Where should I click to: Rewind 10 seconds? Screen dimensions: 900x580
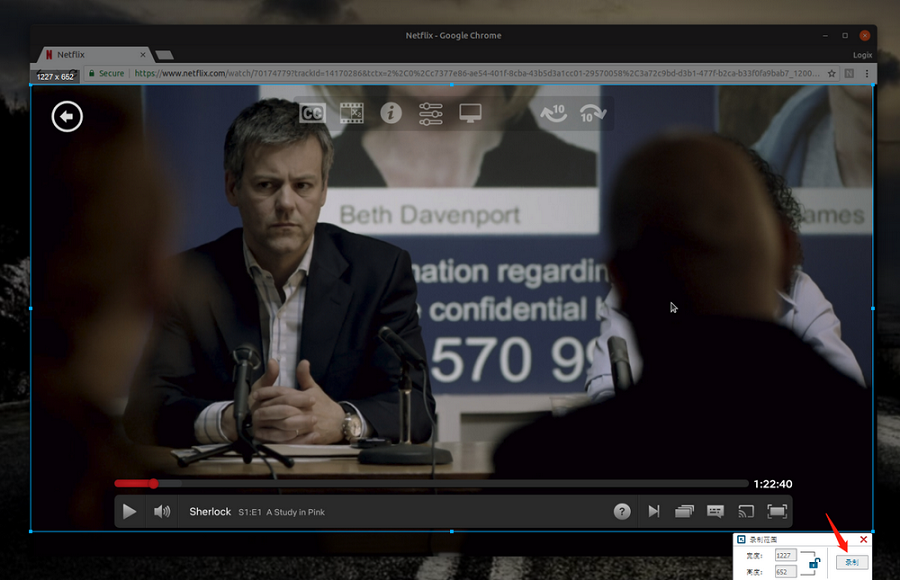pyautogui.click(x=554, y=113)
